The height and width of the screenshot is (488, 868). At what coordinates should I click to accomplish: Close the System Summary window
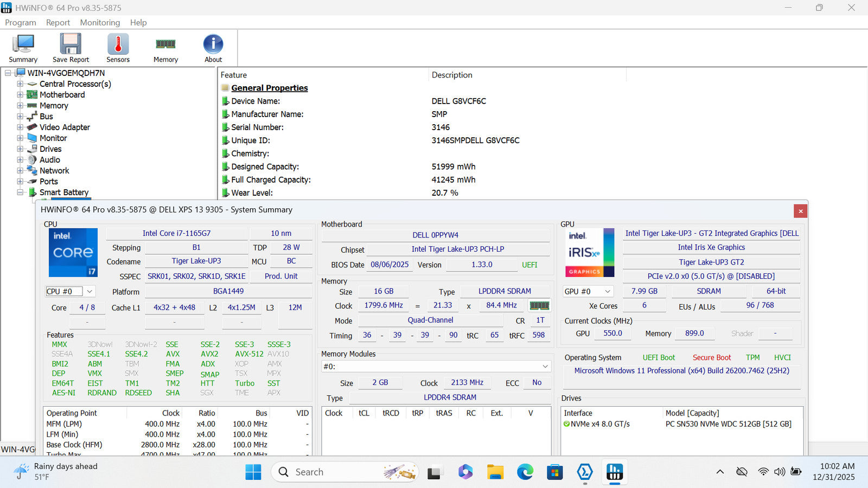800,211
